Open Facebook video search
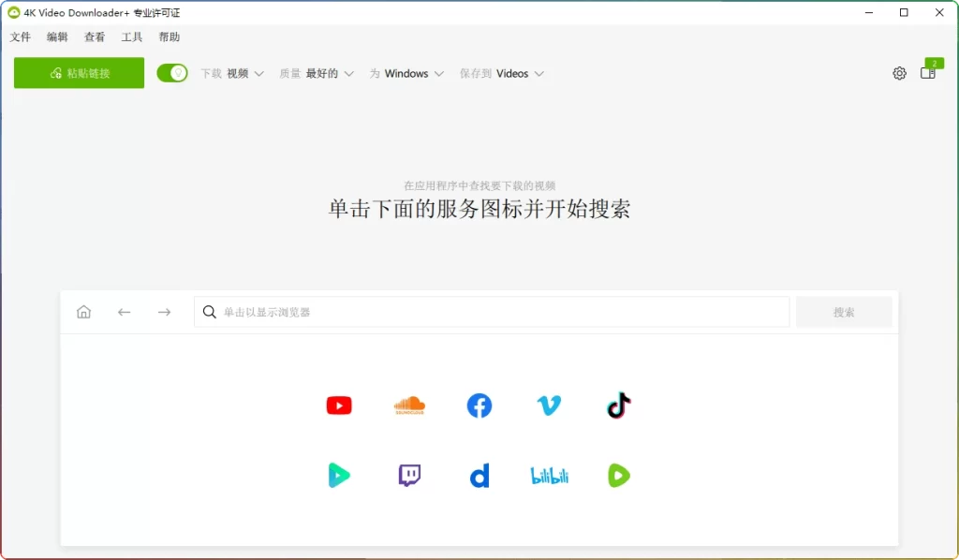Screen dimensions: 959x560 click(479, 405)
